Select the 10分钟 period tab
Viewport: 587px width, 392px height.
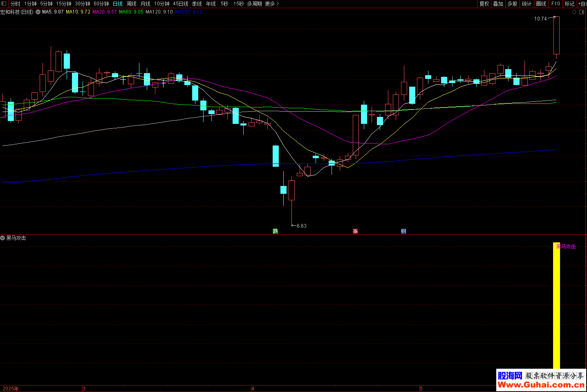click(x=162, y=4)
